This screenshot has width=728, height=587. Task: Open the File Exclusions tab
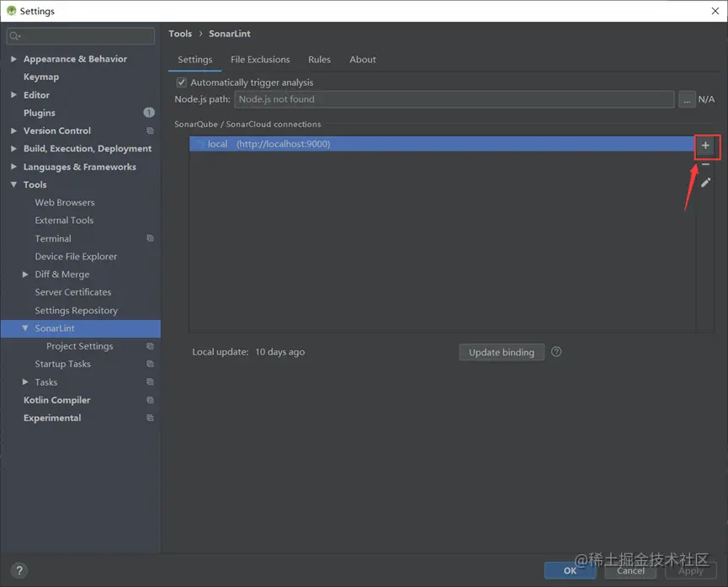click(x=260, y=59)
